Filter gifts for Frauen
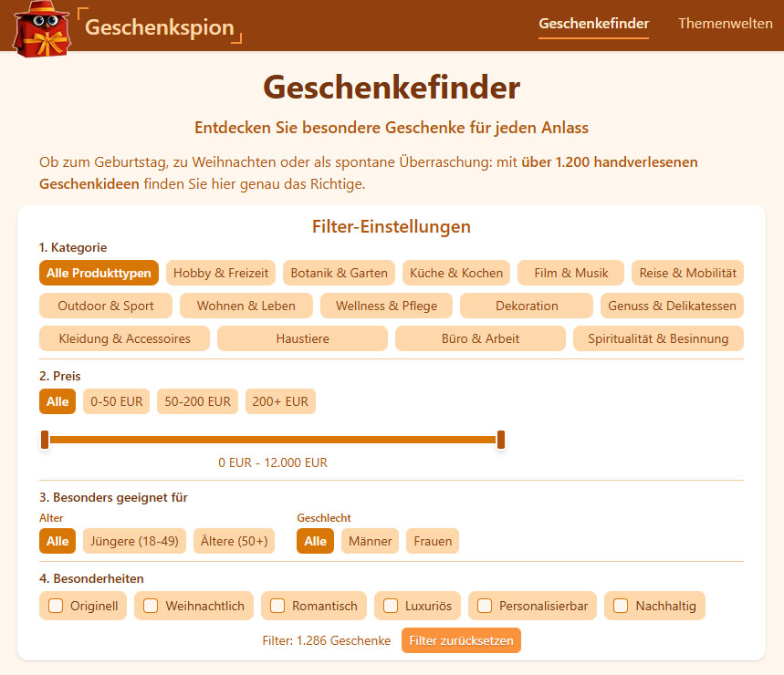 [x=432, y=541]
